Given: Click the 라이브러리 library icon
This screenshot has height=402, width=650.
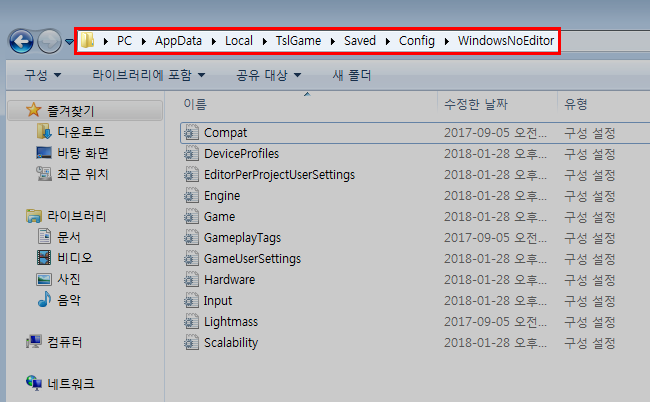Looking at the screenshot, I should tap(34, 216).
